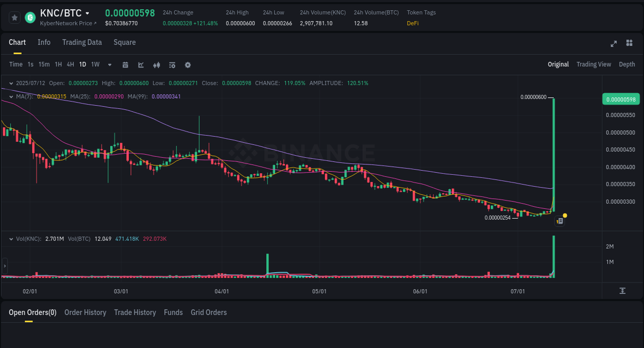Switch to the Trading Data tab
Viewport: 644px width, 348px height.
click(x=82, y=42)
